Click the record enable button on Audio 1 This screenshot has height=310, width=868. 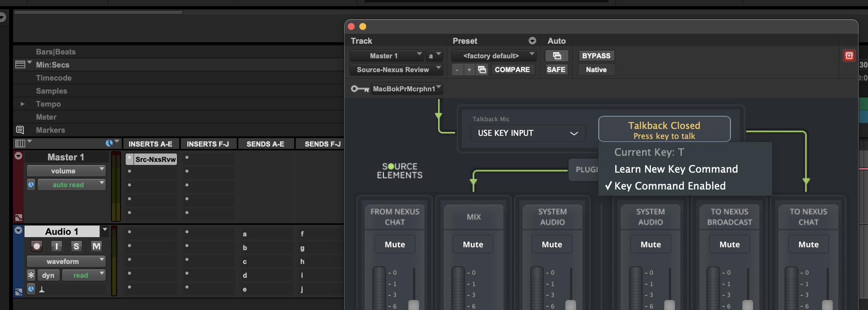(37, 246)
